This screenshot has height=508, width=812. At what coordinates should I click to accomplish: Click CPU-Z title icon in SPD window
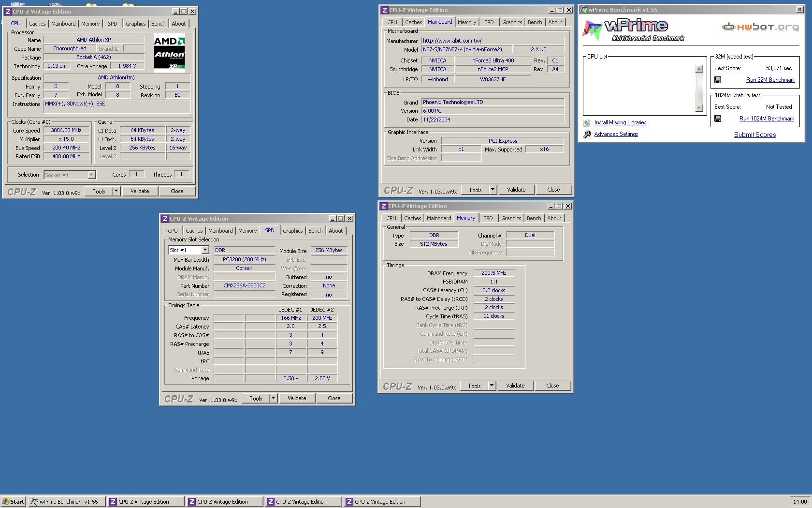pos(165,219)
